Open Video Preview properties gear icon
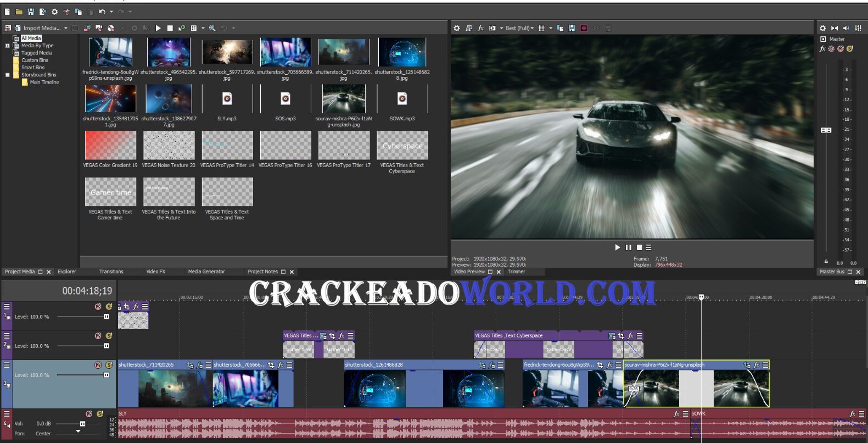This screenshot has height=443, width=868. 457,28
